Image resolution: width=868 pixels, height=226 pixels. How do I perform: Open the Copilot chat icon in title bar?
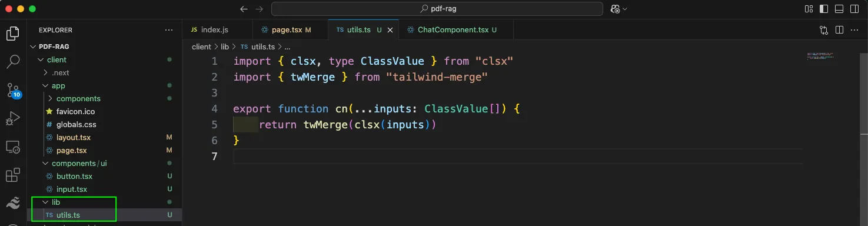616,9
